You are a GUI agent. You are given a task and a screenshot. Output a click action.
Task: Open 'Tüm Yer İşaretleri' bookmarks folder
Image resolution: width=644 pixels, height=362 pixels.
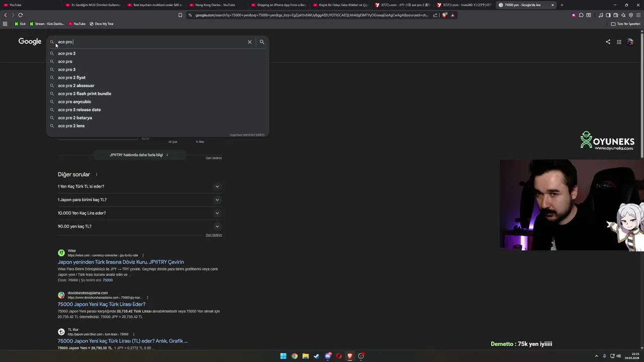click(x=625, y=24)
